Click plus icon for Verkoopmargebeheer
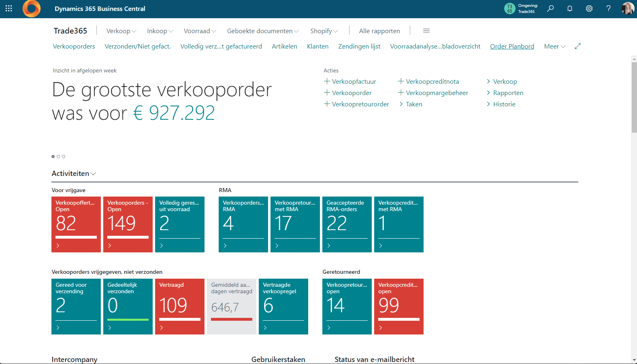Screen dimensions: 637x364 tap(401, 93)
